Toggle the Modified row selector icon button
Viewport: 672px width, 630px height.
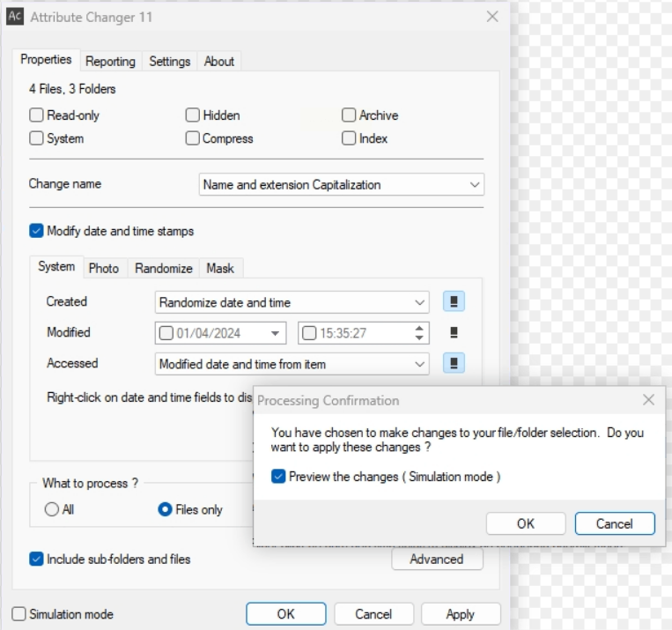coord(454,332)
